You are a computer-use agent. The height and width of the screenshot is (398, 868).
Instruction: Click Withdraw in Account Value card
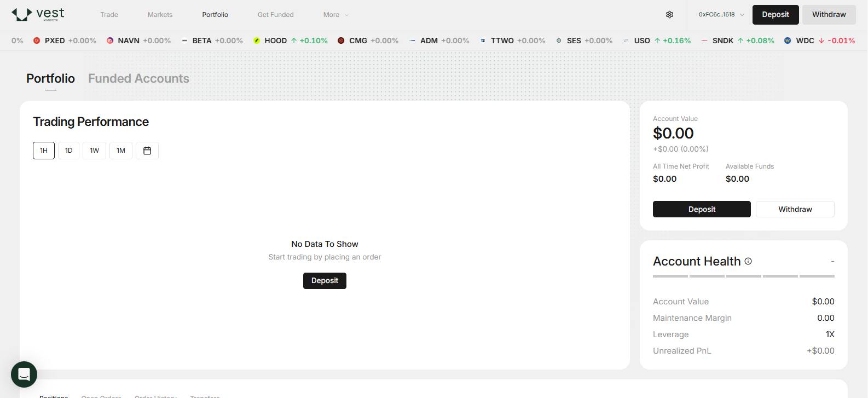[795, 209]
